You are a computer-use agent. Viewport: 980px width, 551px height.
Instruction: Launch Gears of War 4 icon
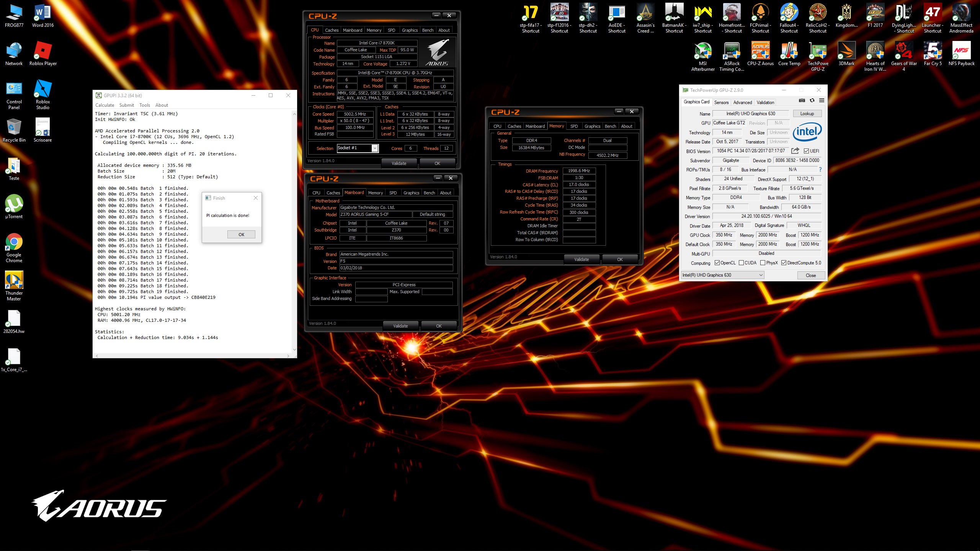(x=904, y=57)
